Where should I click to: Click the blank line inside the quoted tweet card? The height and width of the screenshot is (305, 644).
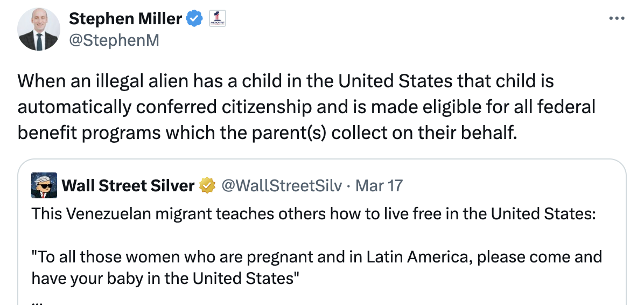tap(323, 235)
